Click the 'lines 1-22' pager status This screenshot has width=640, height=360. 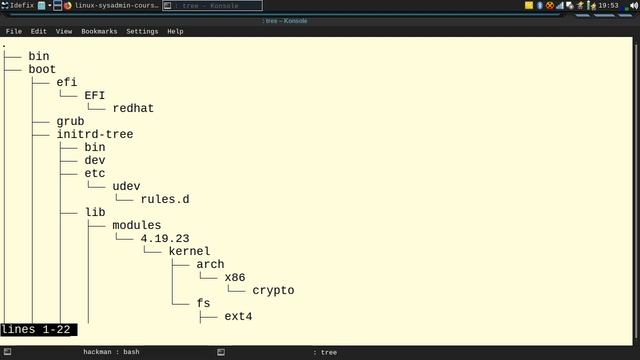click(x=38, y=329)
